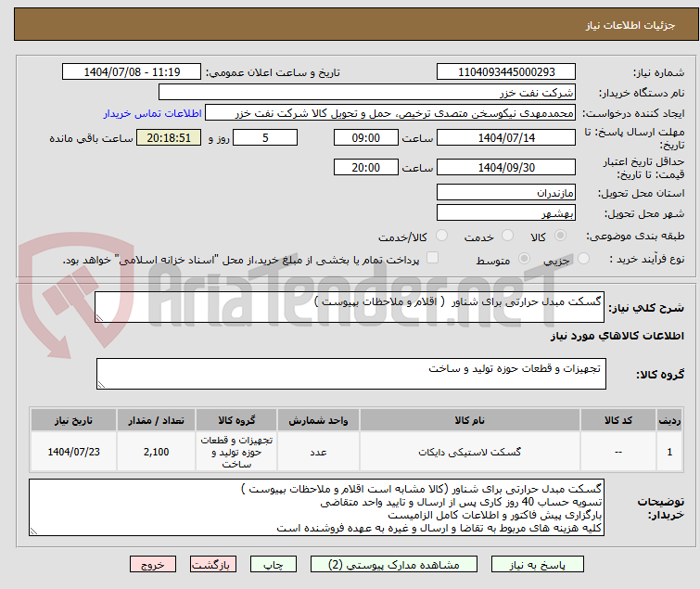Click the need date cell 1404/07/23
700x589 pixels.
point(73,452)
